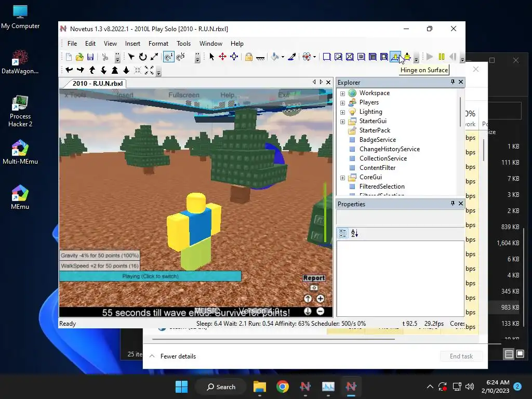Image resolution: width=532 pixels, height=399 pixels.
Task: Expand the Lighting tree node
Action: 343,112
